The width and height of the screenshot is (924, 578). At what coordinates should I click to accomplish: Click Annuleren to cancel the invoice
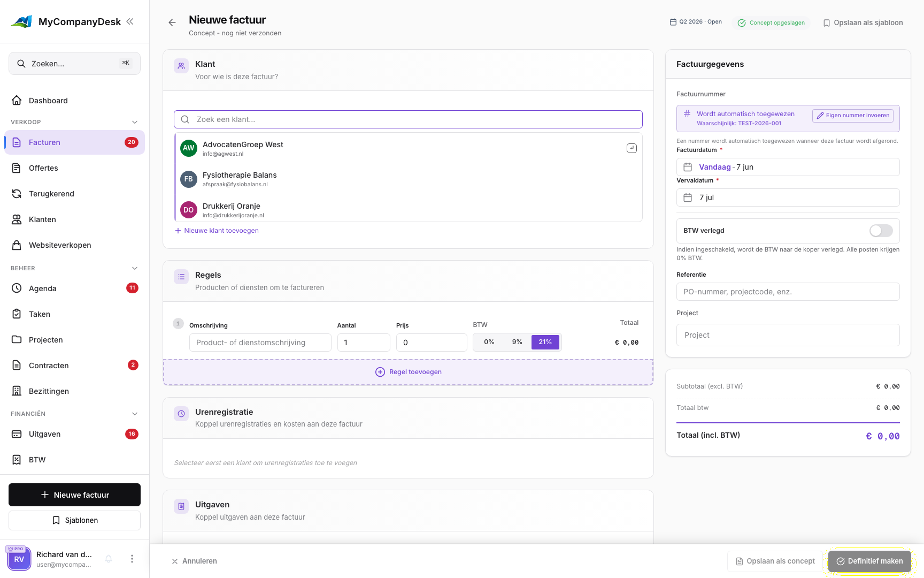pyautogui.click(x=194, y=561)
